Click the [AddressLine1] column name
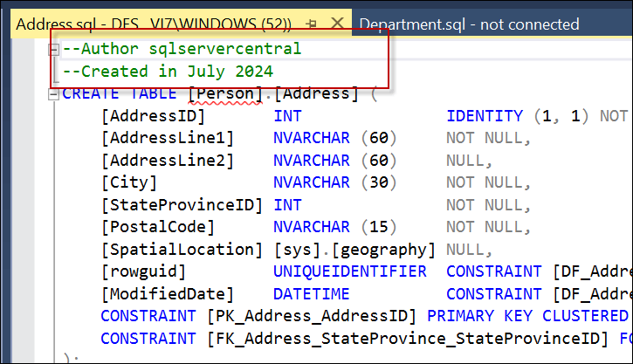The height and width of the screenshot is (364, 633). click(x=168, y=138)
